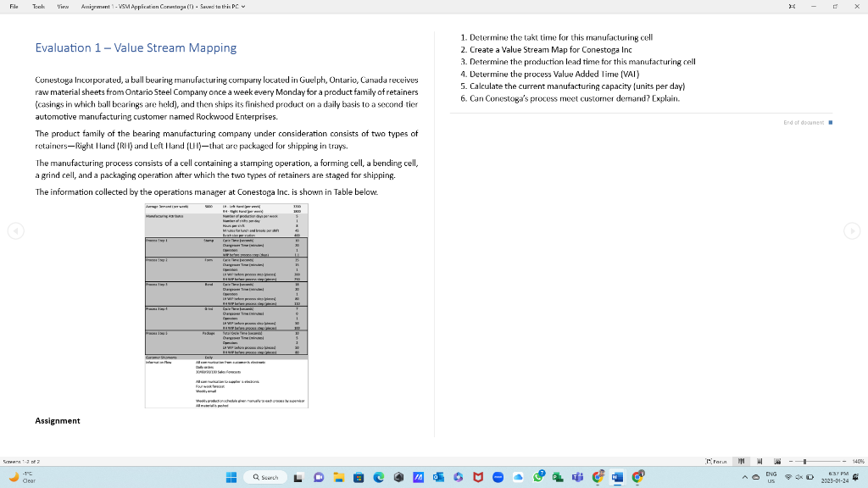Open the Tools menu
Screen dimensions: 868x488
37,6
